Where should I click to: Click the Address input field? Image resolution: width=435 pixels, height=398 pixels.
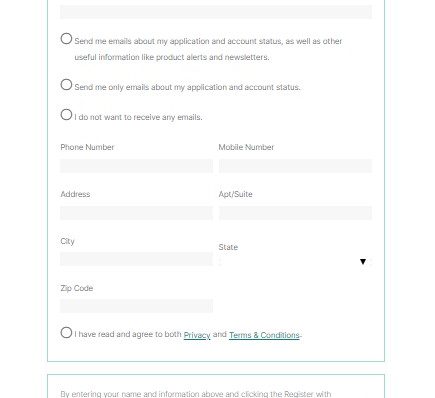tap(136, 213)
